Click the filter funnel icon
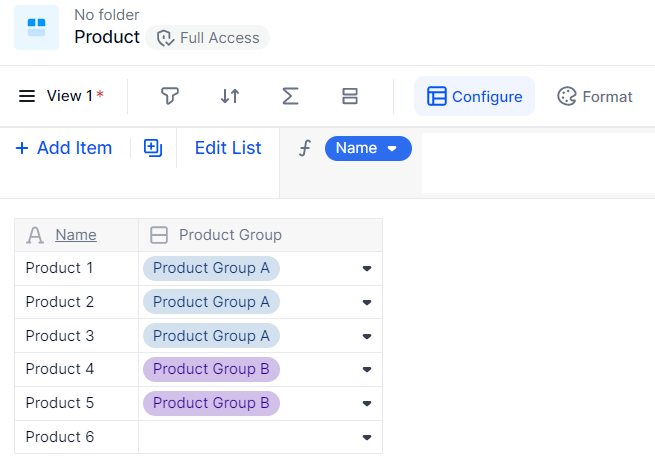 tap(170, 96)
